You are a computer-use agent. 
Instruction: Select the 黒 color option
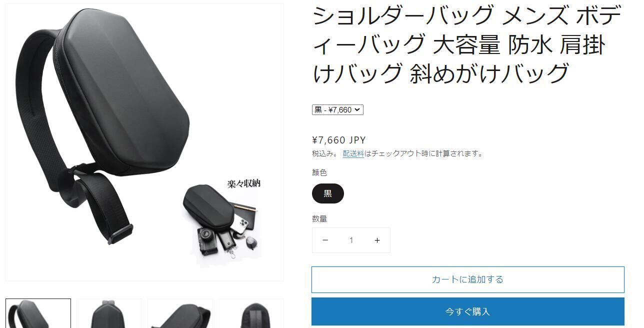coord(328,193)
